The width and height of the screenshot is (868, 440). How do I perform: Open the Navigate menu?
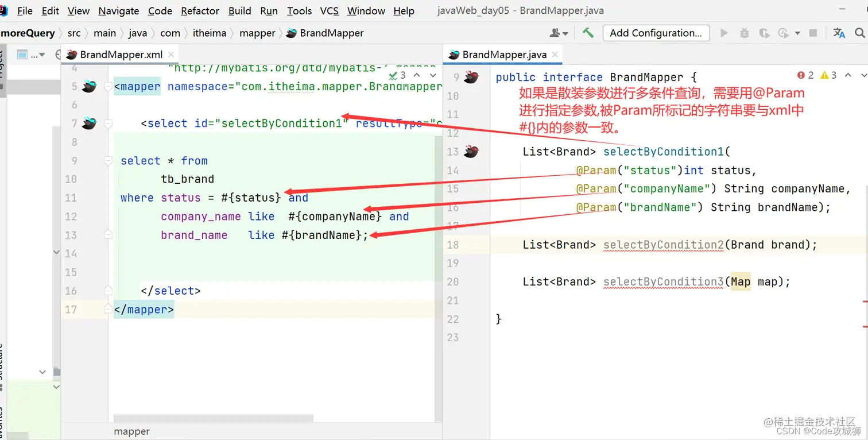pos(119,11)
